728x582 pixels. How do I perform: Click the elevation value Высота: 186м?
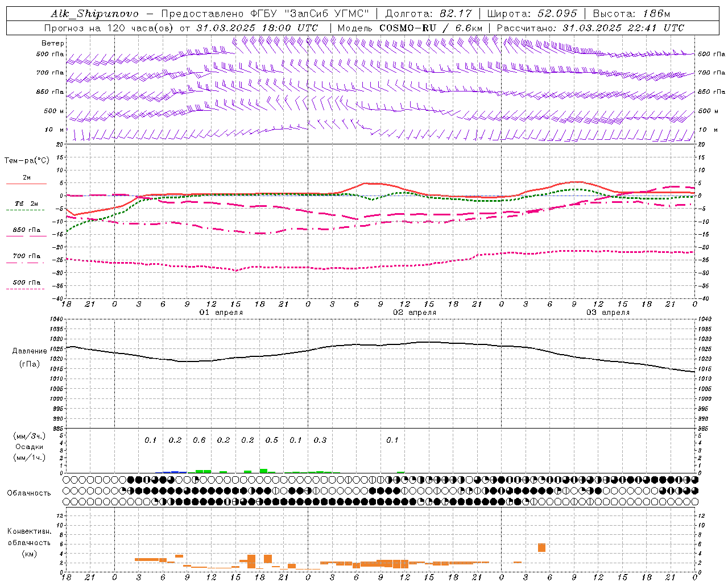[x=631, y=14]
